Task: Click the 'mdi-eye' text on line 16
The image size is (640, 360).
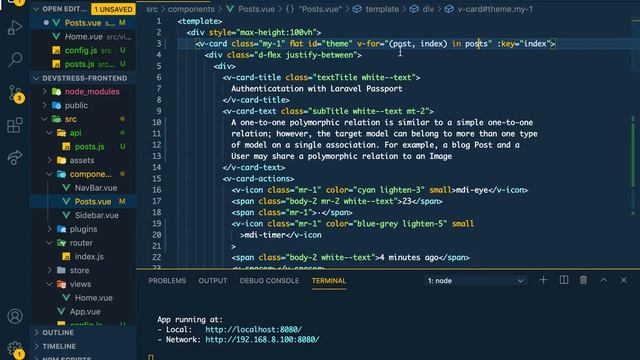Action: coord(472,190)
